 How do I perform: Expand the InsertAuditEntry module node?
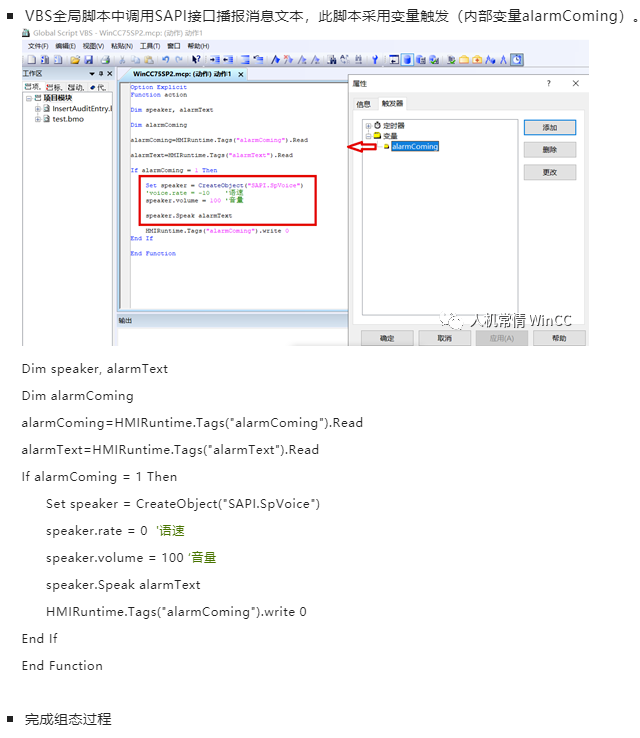pos(38,108)
